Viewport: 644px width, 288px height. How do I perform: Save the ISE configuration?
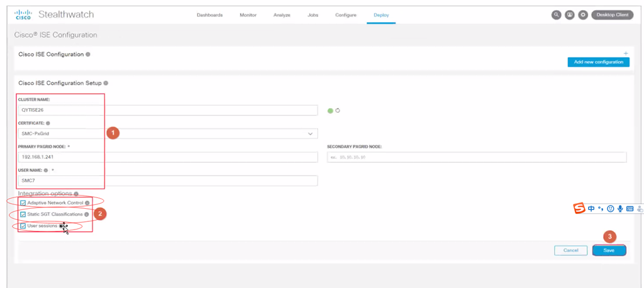tap(609, 250)
